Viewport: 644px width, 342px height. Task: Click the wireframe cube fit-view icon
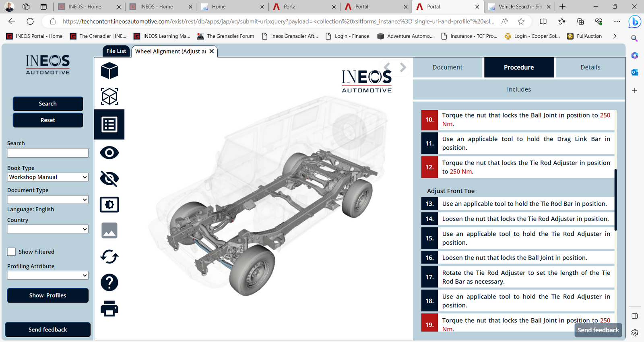pos(109,97)
